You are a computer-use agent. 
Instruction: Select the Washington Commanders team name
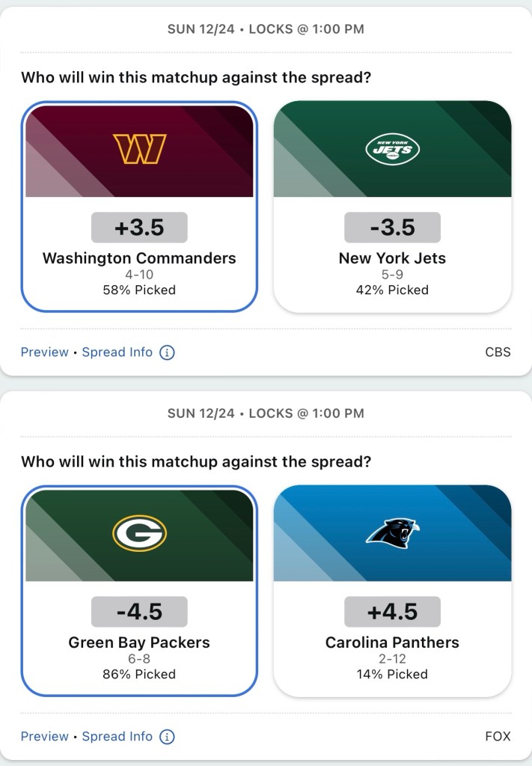point(139,258)
